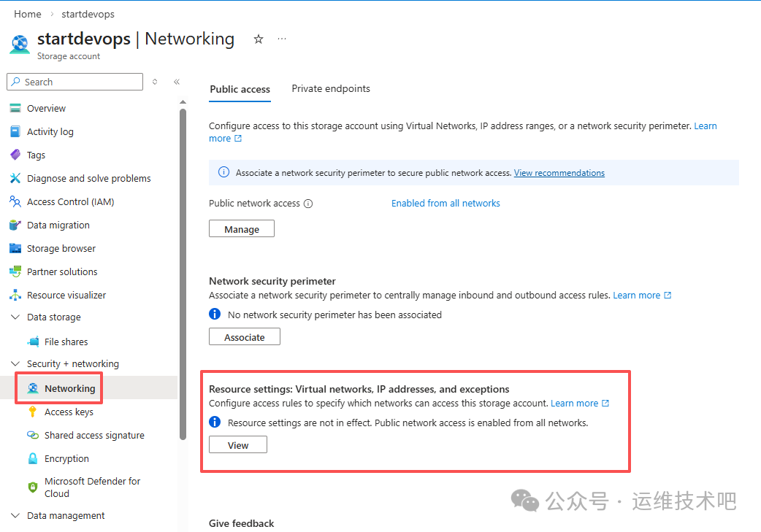The height and width of the screenshot is (532, 761).
Task: Click the Overview icon in sidebar
Action: (x=15, y=109)
